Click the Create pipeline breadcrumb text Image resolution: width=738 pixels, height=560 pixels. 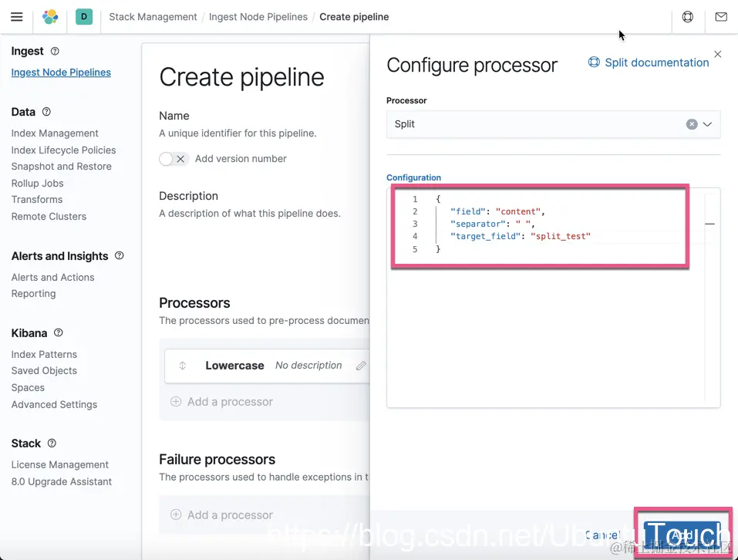click(x=354, y=17)
